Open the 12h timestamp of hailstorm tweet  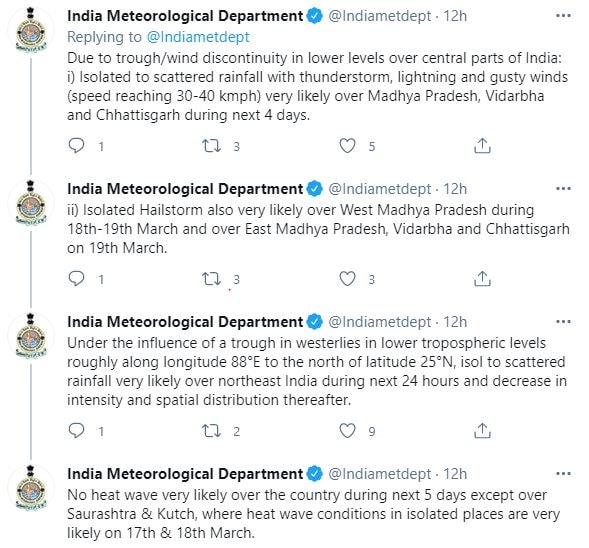pos(455,189)
